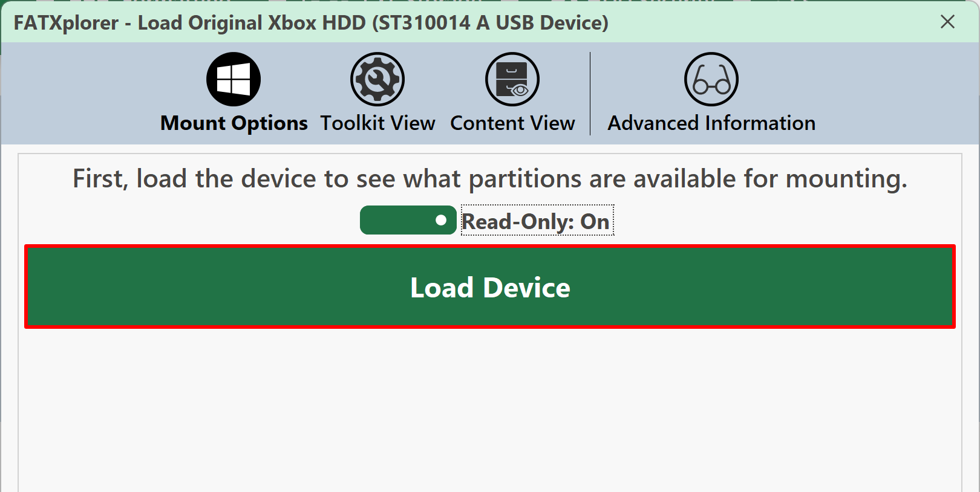The height and width of the screenshot is (492, 980).
Task: Switch to the Mount Options text label
Action: [x=234, y=123]
